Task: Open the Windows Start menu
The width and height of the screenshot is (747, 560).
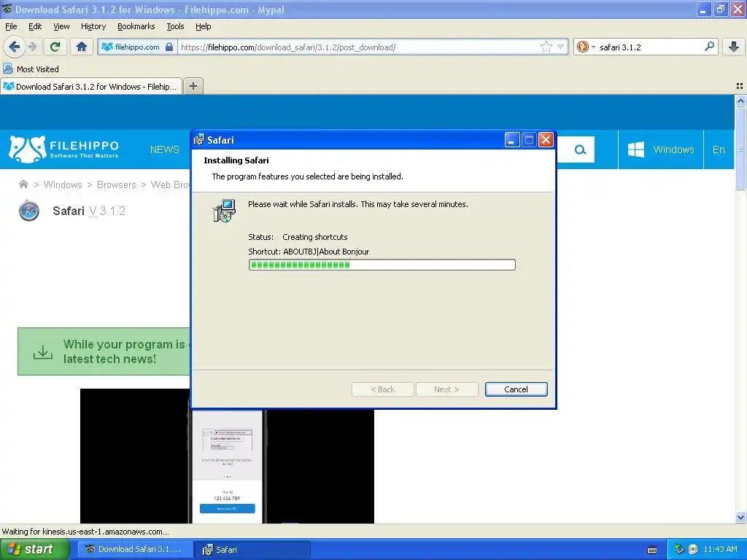Action: point(34,549)
